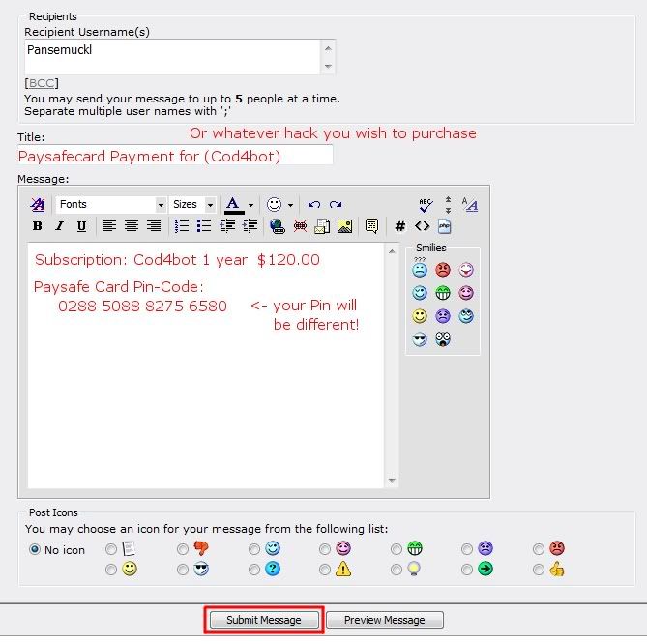Viewport: 647px width, 644px height.
Task: Click inside the message body text area
Action: pyautogui.click(x=206, y=366)
